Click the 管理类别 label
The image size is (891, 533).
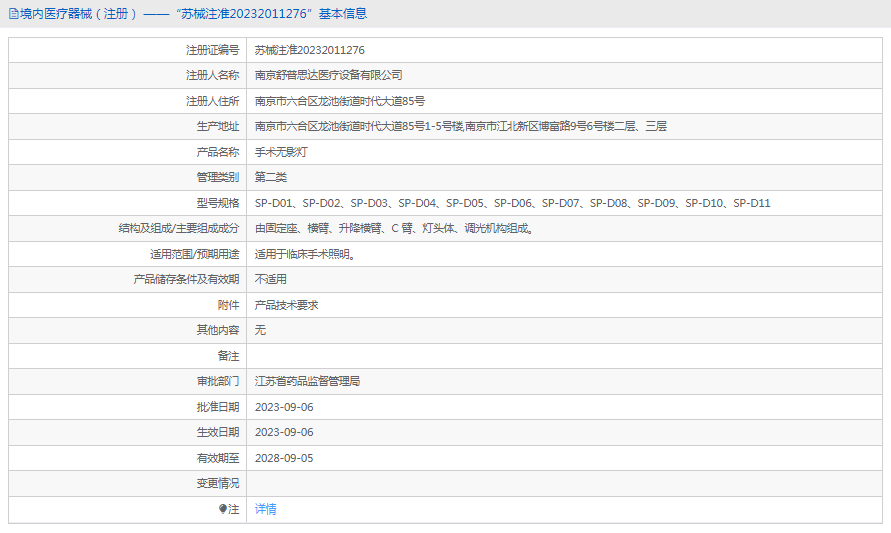(218, 177)
